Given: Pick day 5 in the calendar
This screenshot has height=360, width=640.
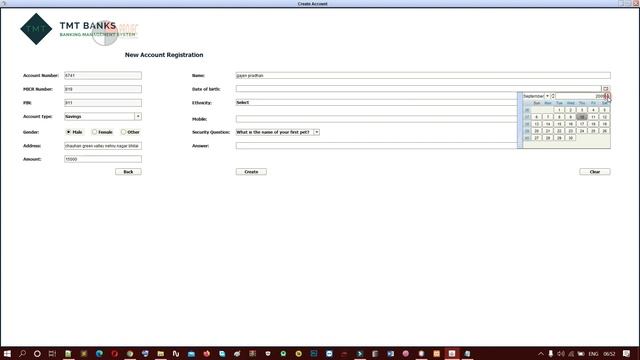Looking at the screenshot, I should [x=604, y=110].
